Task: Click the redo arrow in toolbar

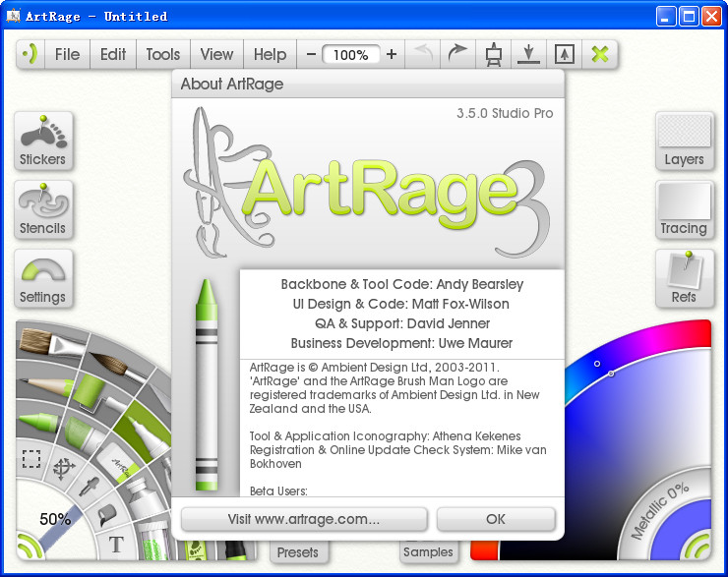Action: pyautogui.click(x=457, y=54)
